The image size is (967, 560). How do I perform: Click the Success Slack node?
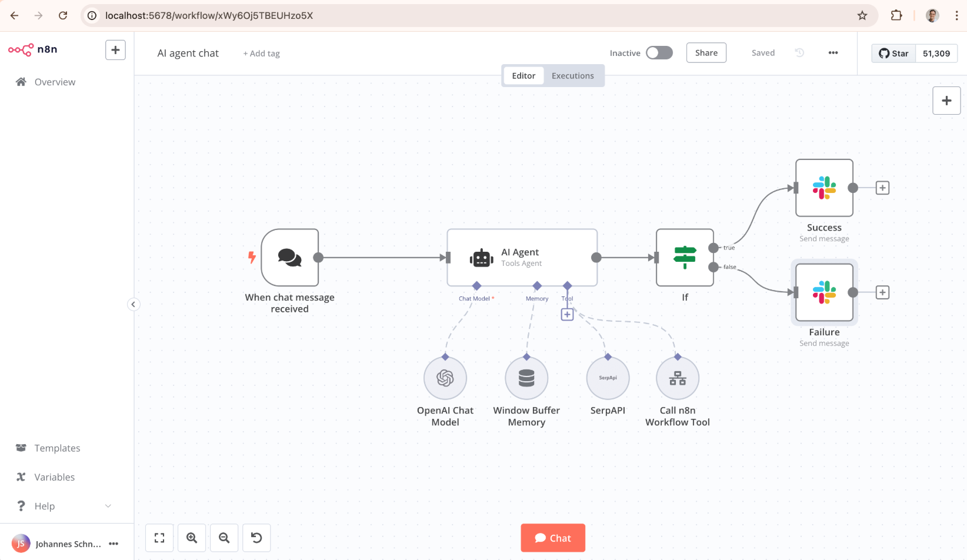tap(824, 188)
